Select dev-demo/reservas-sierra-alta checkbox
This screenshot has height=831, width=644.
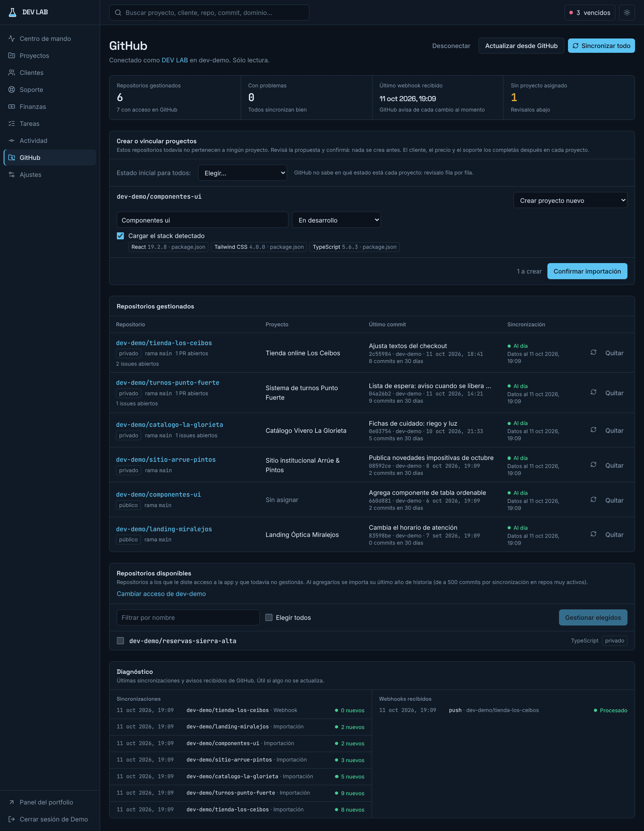(x=120, y=641)
